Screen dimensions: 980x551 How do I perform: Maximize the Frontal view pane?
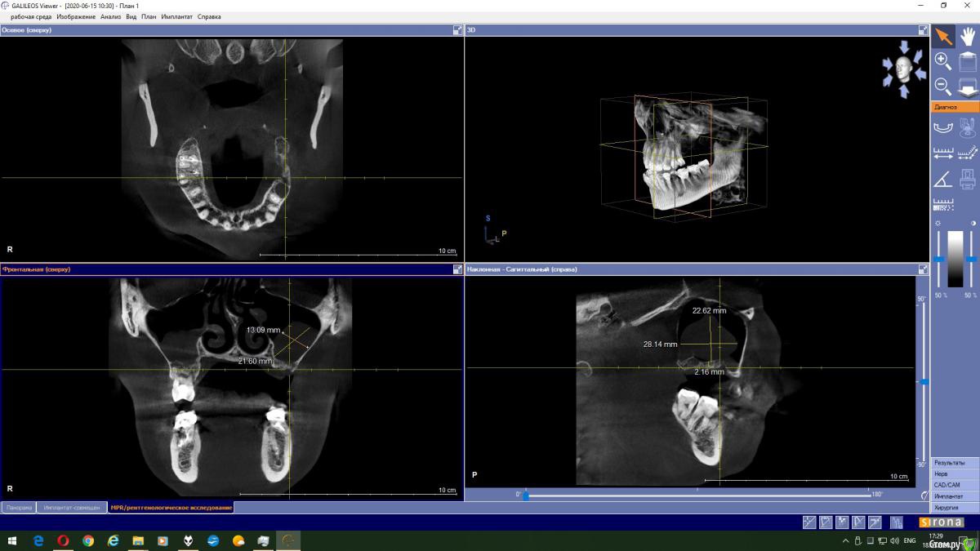[458, 269]
